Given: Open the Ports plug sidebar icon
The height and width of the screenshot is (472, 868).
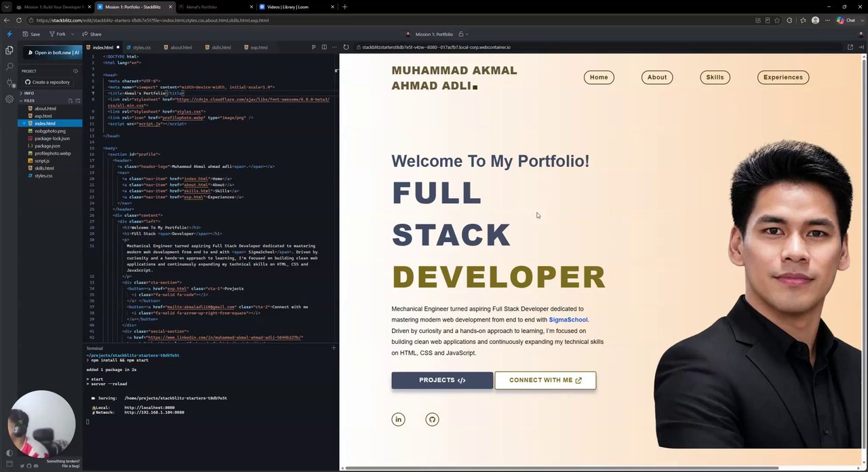Looking at the screenshot, I should click(x=9, y=83).
